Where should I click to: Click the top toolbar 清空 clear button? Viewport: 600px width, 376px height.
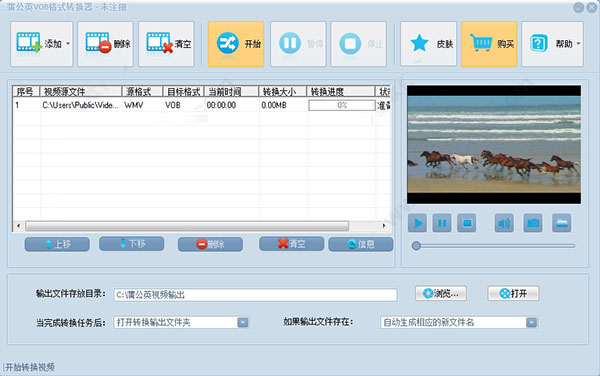tap(166, 44)
